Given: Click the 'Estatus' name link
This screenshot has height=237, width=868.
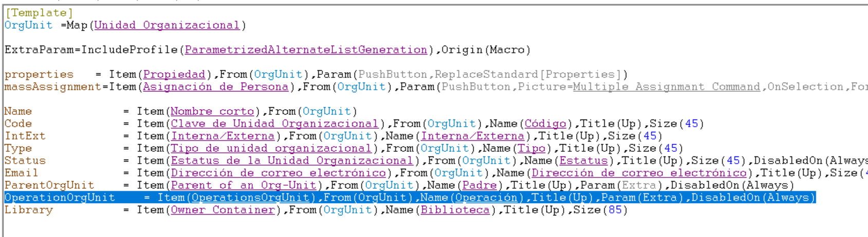Looking at the screenshot, I should pos(583,161).
